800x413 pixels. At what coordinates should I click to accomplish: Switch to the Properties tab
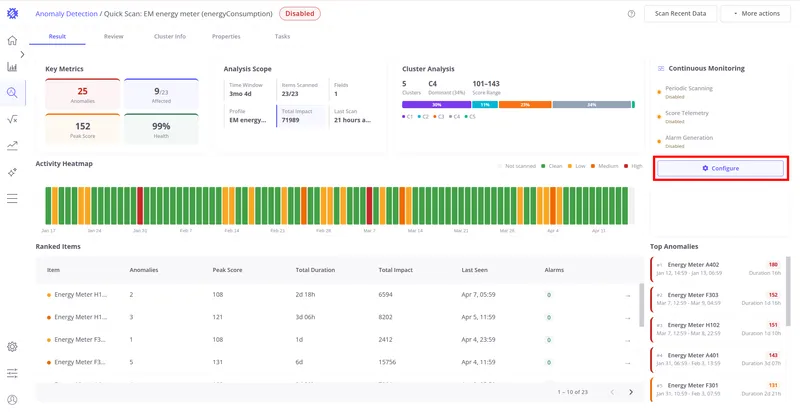pyautogui.click(x=226, y=37)
